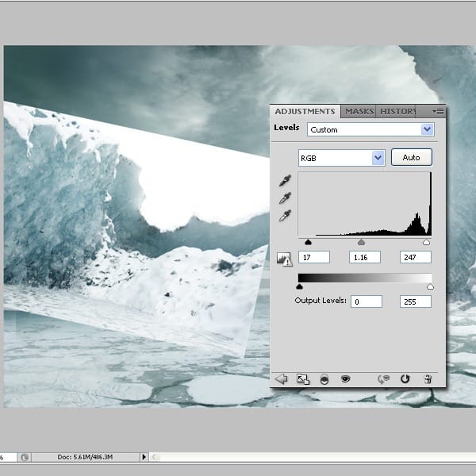Click the histogram warning recalculate icon
Image resolution: width=476 pixels, height=476 pixels.
[x=284, y=258]
